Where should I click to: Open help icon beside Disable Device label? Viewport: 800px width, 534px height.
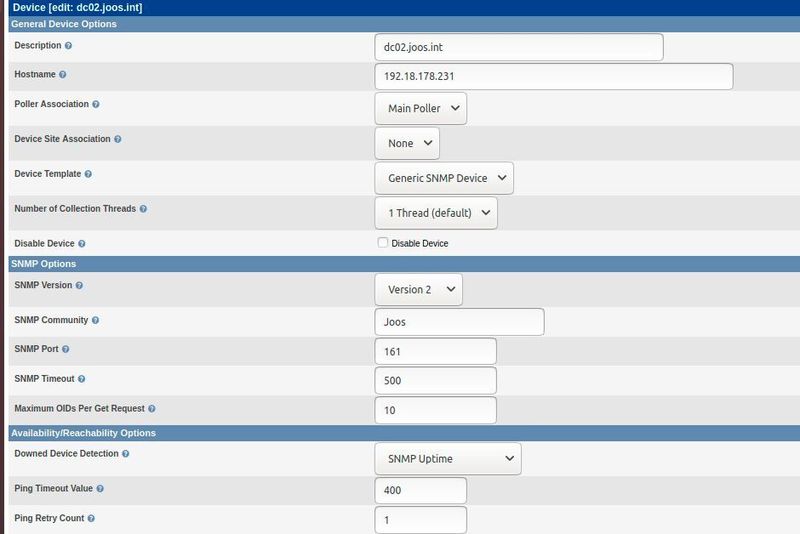pos(82,244)
